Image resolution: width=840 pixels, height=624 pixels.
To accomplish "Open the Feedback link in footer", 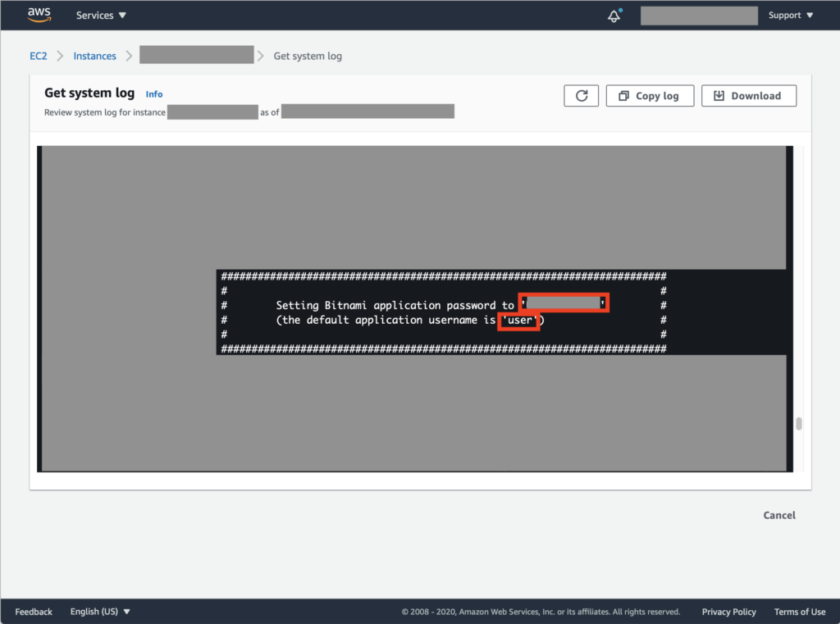I will tap(34, 612).
